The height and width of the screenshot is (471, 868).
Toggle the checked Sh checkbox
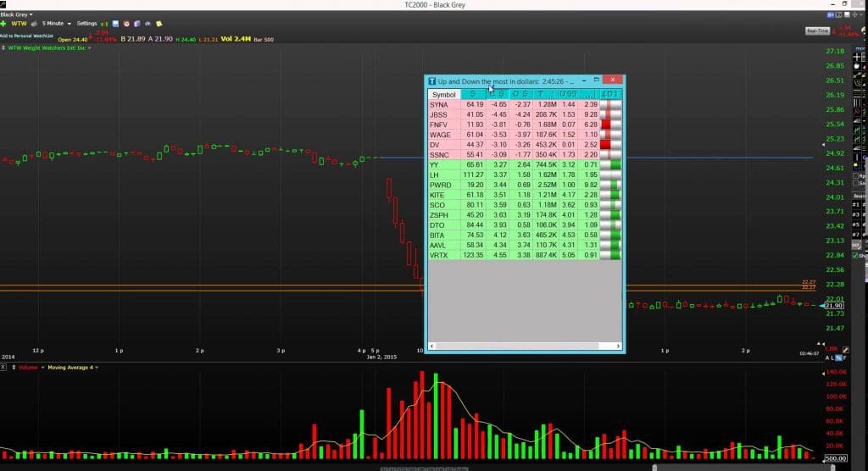click(x=855, y=256)
